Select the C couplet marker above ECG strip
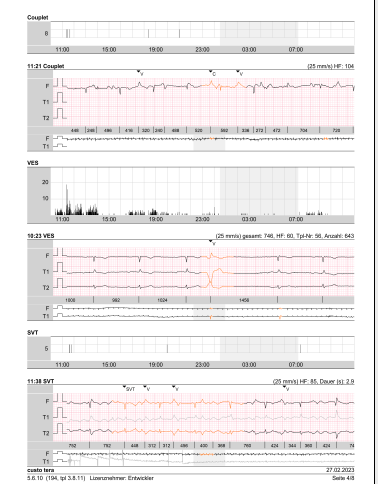The height and width of the screenshot is (484, 378). point(211,71)
